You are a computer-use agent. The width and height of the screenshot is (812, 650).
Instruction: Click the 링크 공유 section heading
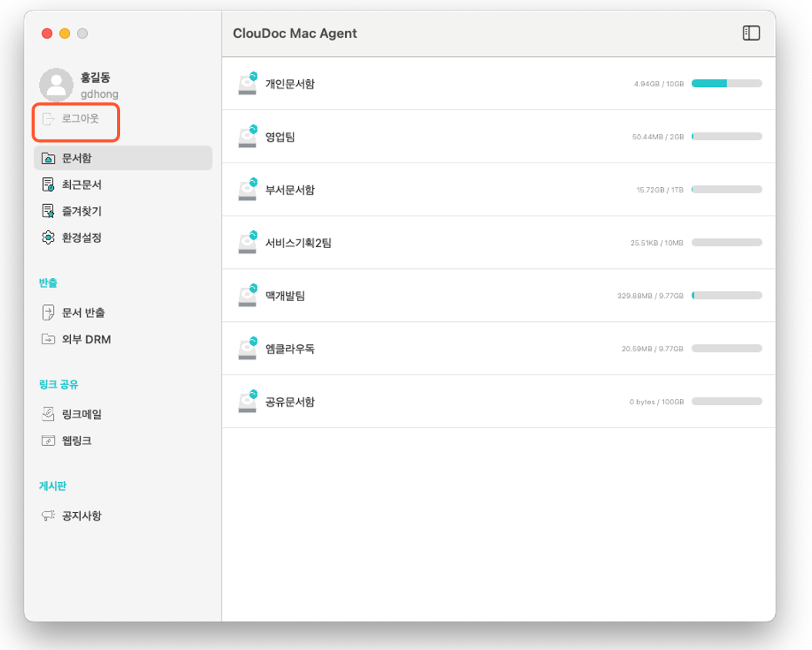click(59, 384)
